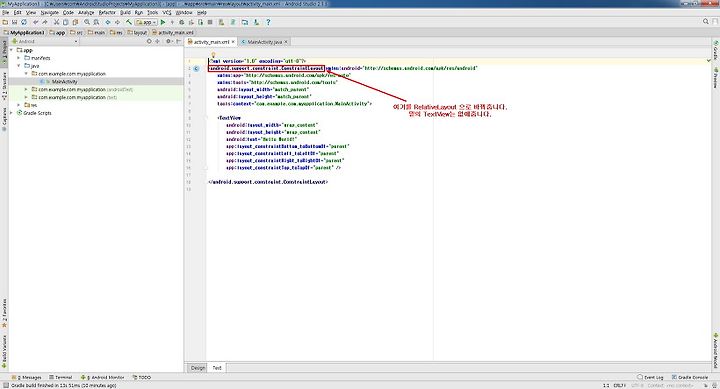This screenshot has width=720, height=389.
Task: Expand the manifests folder
Action: click(x=19, y=58)
